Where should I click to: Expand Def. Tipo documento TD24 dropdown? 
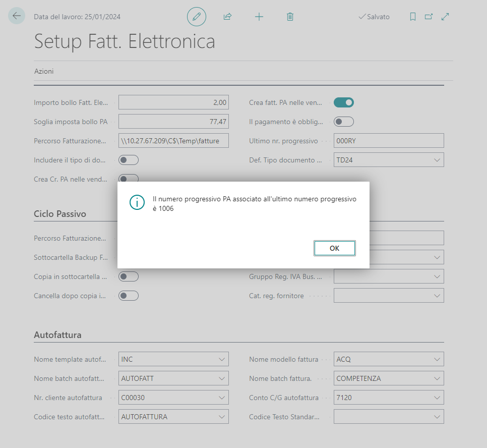[x=437, y=160]
